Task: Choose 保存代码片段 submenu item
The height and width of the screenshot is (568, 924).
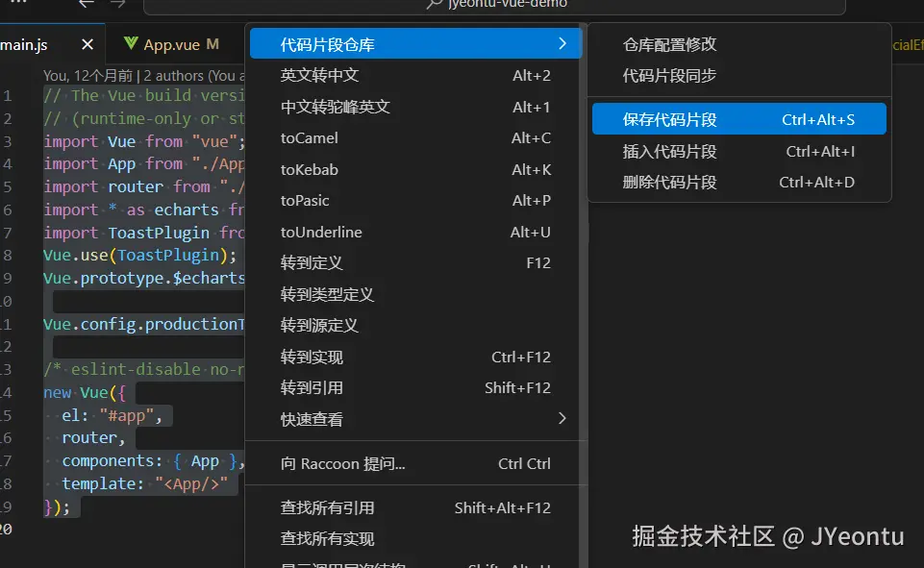Action: pyautogui.click(x=739, y=119)
